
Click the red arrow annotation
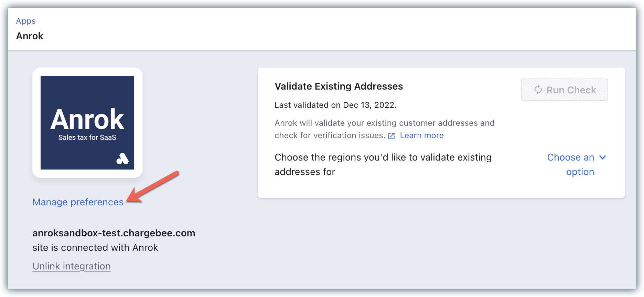coord(153,187)
